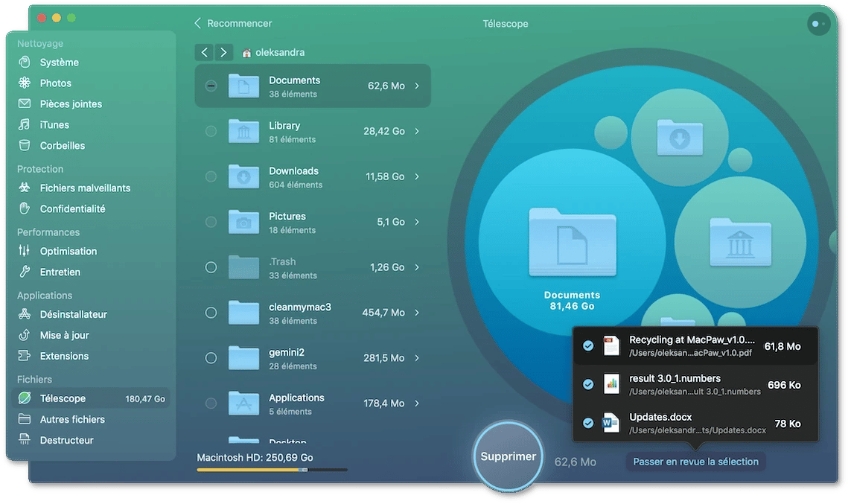Open the Extensions sidebar item
Image resolution: width=848 pixels, height=504 pixels.
[x=91, y=355]
